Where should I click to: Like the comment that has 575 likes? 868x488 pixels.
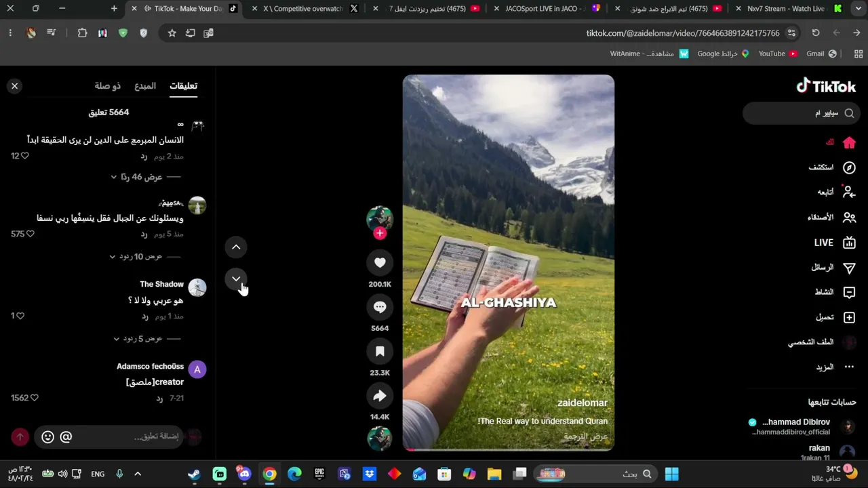[x=30, y=234]
